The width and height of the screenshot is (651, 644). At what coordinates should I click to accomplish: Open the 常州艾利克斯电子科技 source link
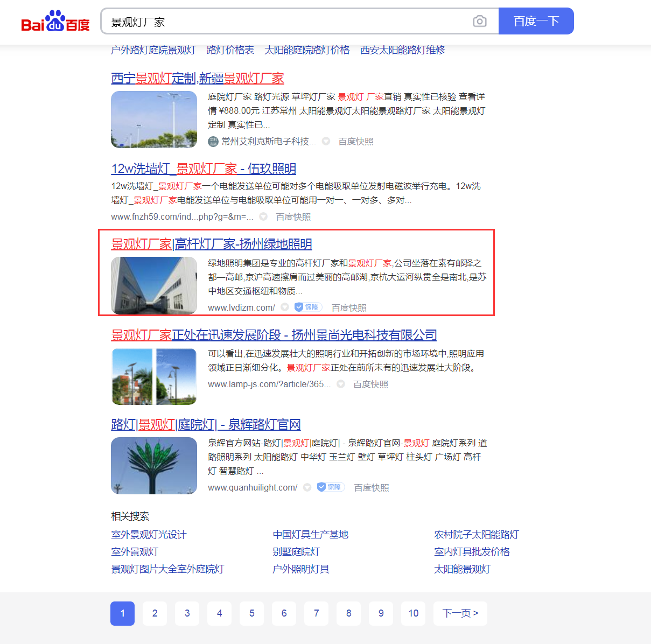click(269, 142)
